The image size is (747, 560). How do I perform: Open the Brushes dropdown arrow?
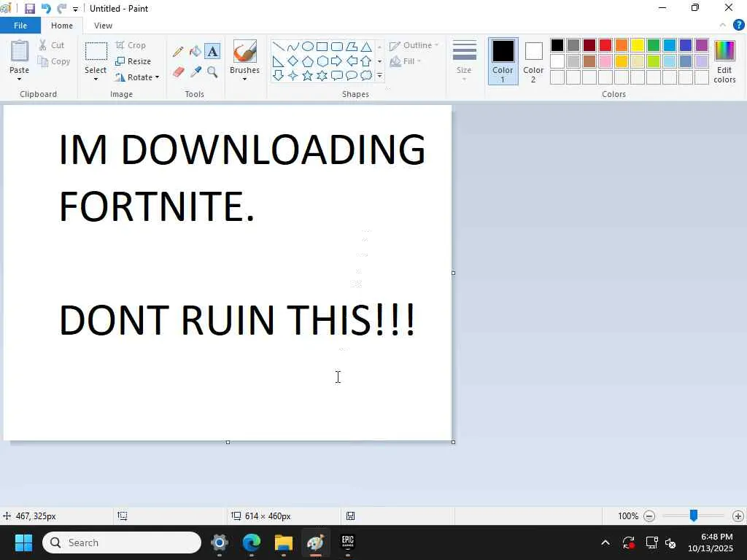(x=245, y=79)
